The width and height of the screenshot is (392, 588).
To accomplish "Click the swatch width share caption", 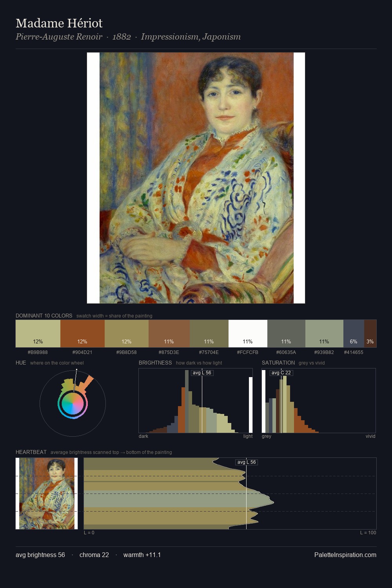I will click(x=114, y=316).
